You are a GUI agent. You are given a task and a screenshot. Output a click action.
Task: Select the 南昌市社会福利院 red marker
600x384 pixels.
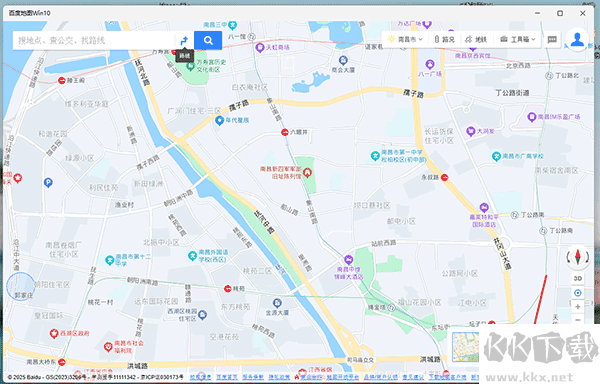click(x=108, y=347)
